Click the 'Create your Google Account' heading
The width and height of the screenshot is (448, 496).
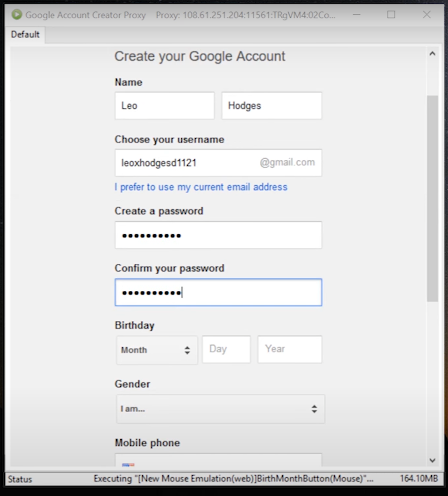tap(200, 56)
